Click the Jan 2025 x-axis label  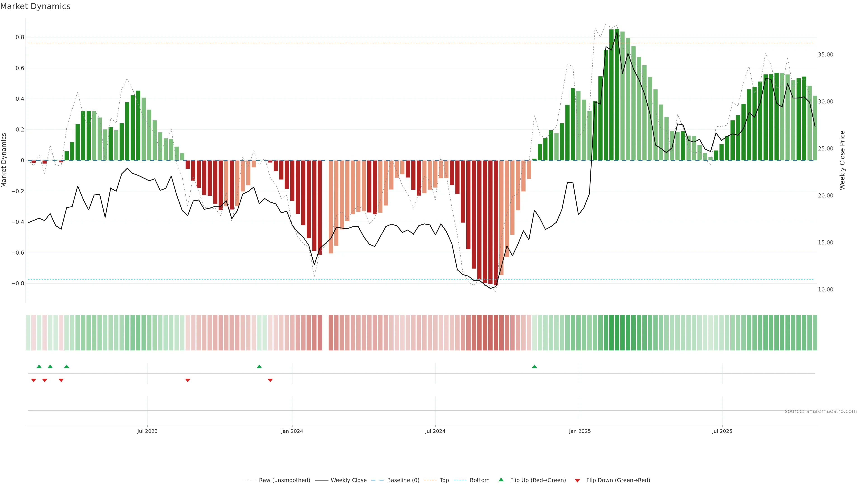(x=580, y=431)
